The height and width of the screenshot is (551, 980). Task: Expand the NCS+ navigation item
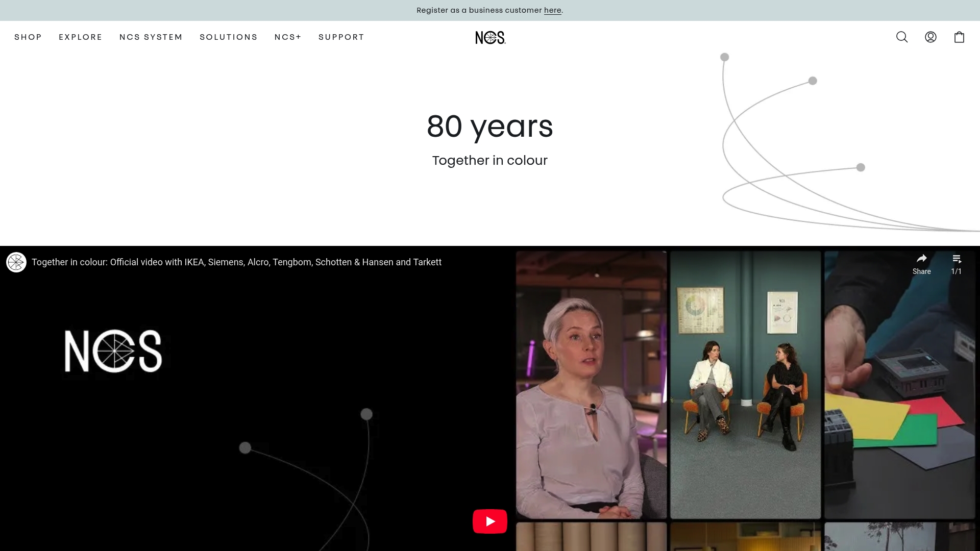[288, 37]
